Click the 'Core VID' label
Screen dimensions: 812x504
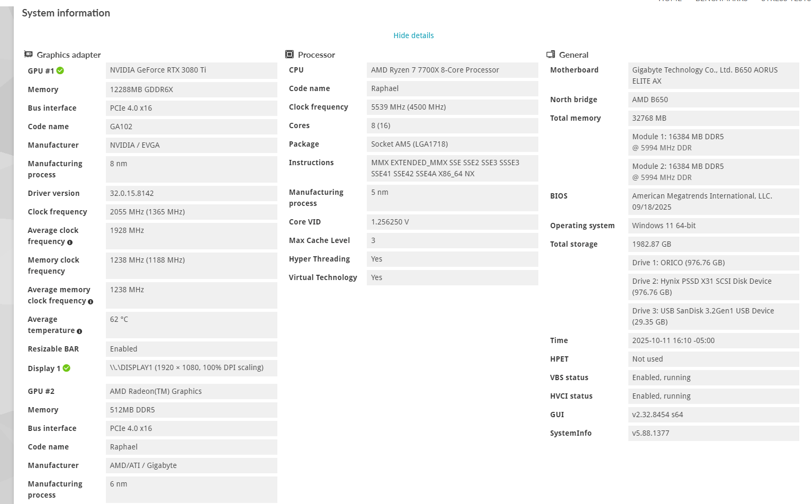tap(305, 222)
